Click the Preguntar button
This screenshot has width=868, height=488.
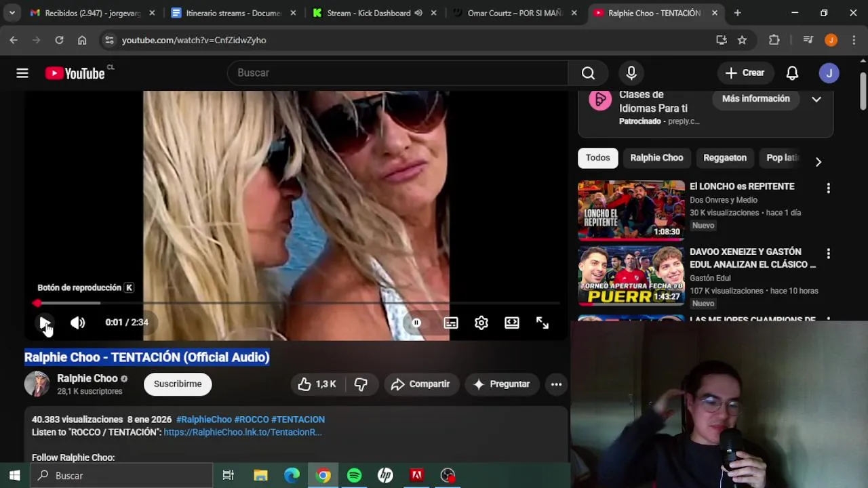click(501, 384)
